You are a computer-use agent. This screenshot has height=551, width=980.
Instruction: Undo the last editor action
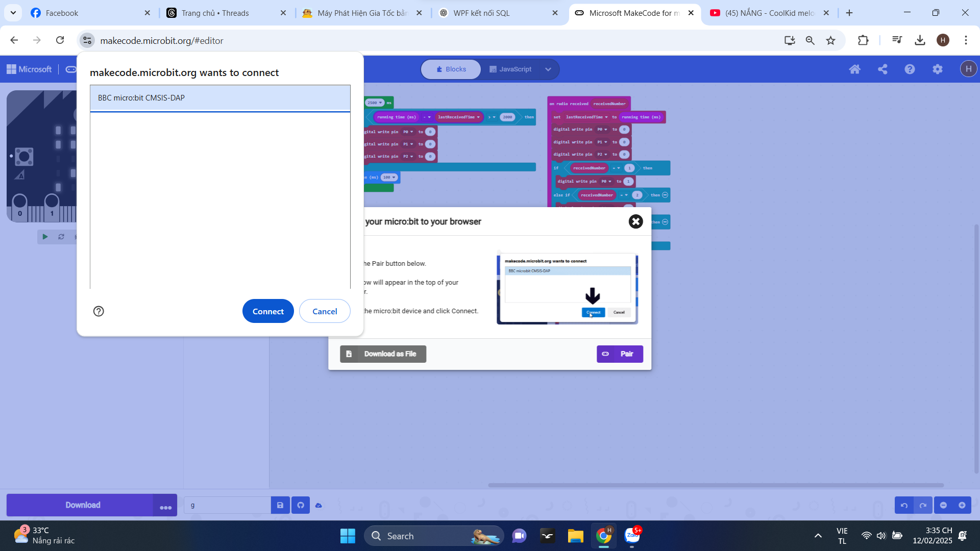[x=904, y=505]
